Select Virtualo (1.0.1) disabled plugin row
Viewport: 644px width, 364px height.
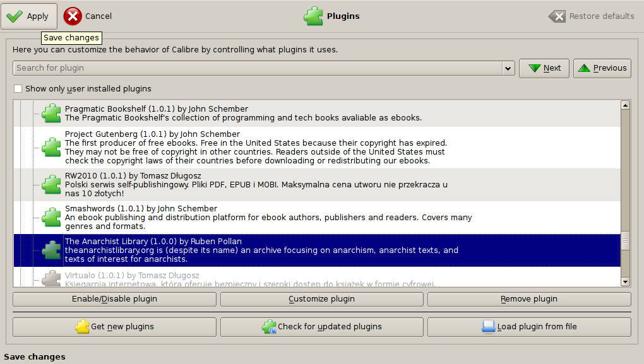click(x=317, y=277)
